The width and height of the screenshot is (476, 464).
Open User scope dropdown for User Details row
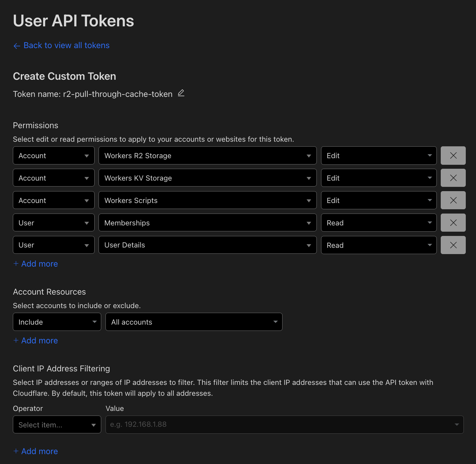[54, 245]
